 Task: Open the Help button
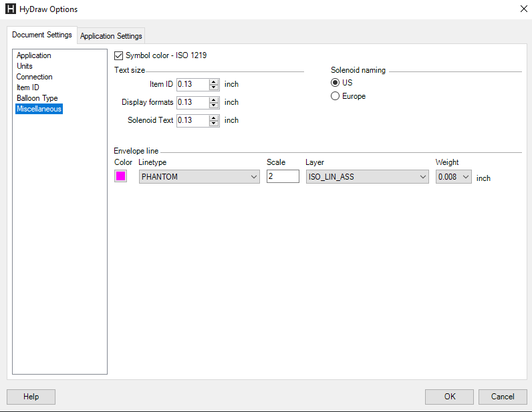point(31,397)
